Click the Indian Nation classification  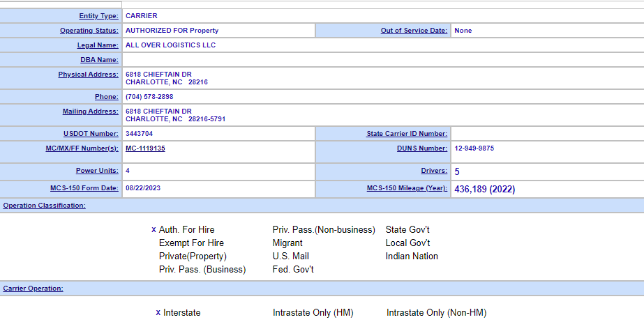pos(412,256)
